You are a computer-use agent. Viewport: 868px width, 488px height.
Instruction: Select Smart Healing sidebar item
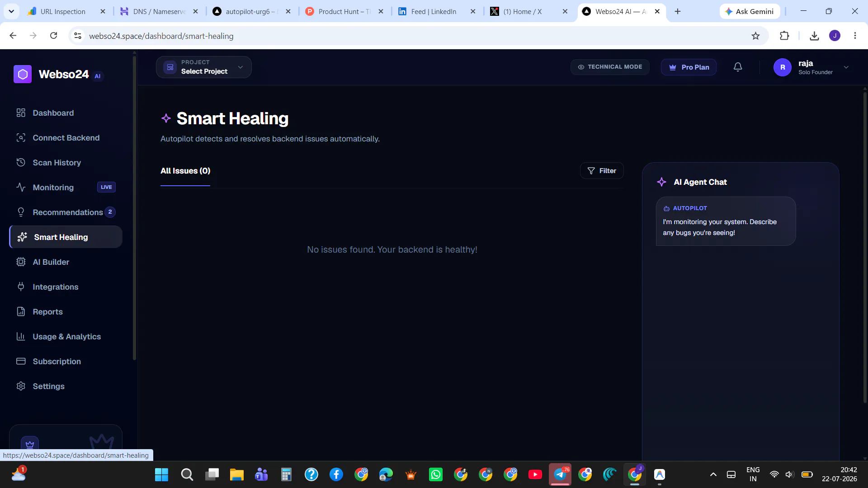pyautogui.click(x=66, y=237)
